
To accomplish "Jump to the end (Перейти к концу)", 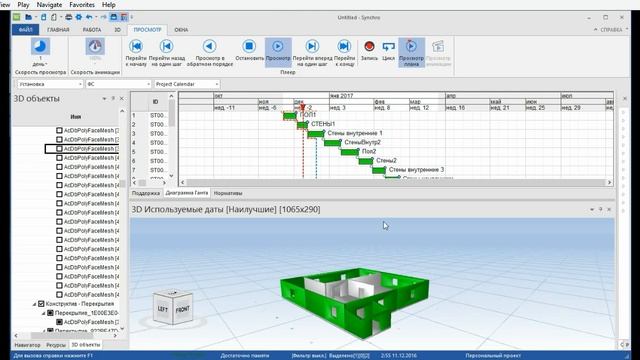I will (344, 46).
